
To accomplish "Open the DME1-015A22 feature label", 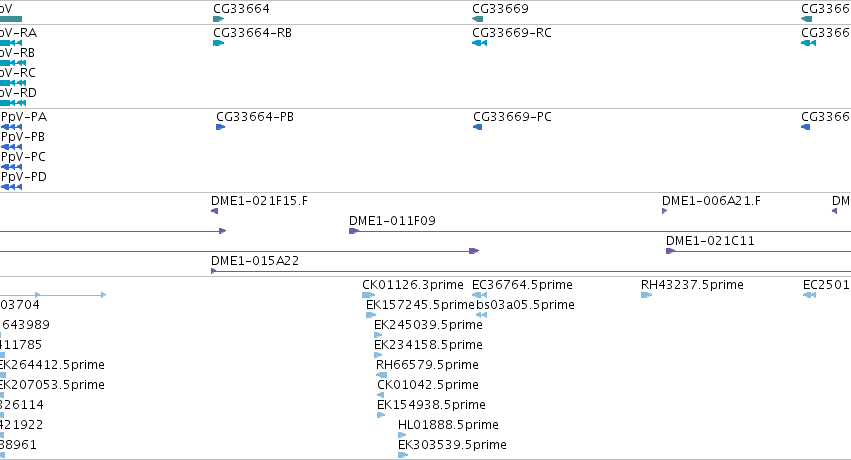I will 255,261.
